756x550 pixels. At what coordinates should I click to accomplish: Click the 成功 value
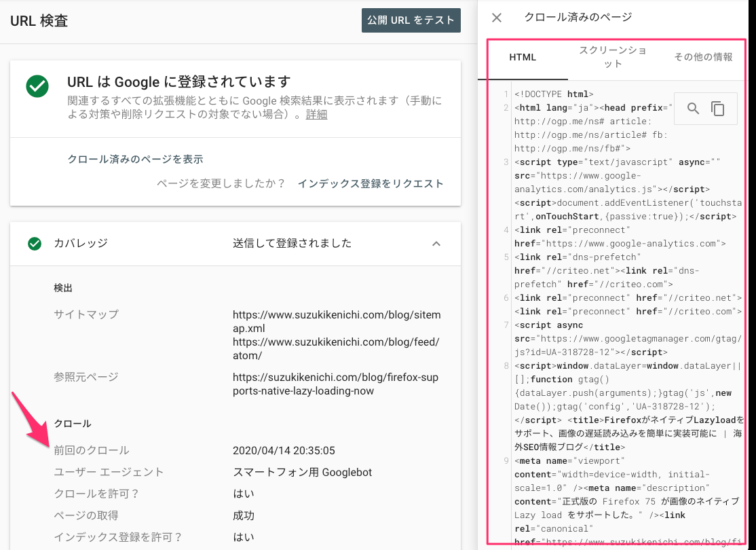click(244, 516)
